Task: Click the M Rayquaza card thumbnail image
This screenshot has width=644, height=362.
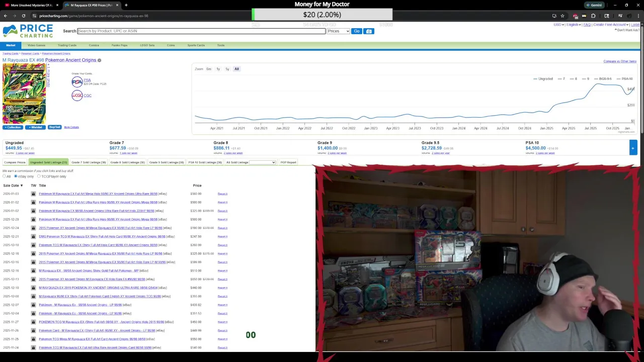Action: coord(24,94)
